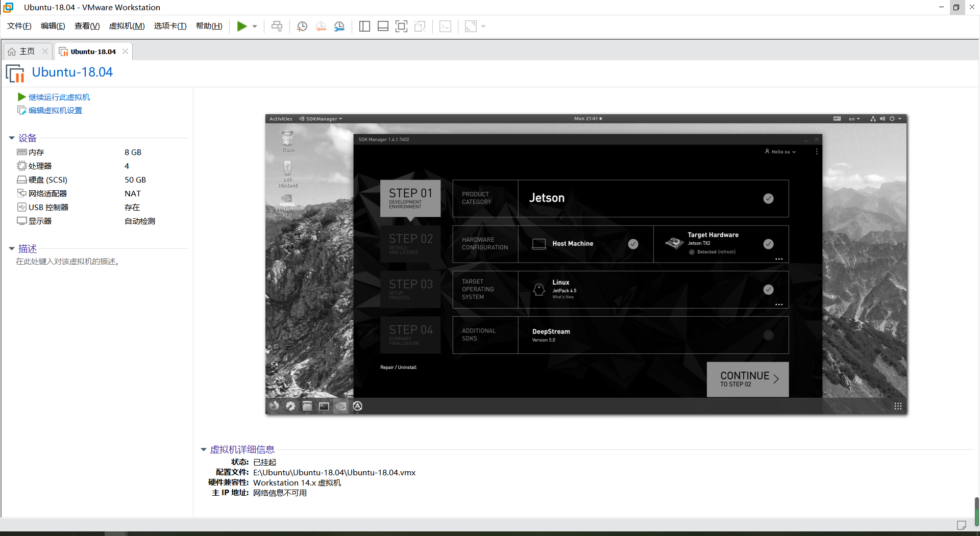Enter full screen mode
This screenshot has height=536, width=980.
click(x=402, y=26)
